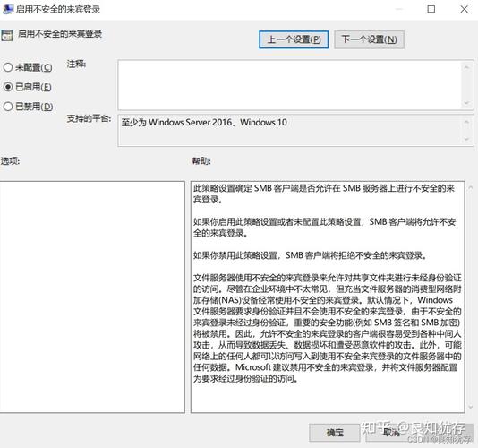
Task: Click the help pane scroll down arrow
Action: click(x=471, y=407)
